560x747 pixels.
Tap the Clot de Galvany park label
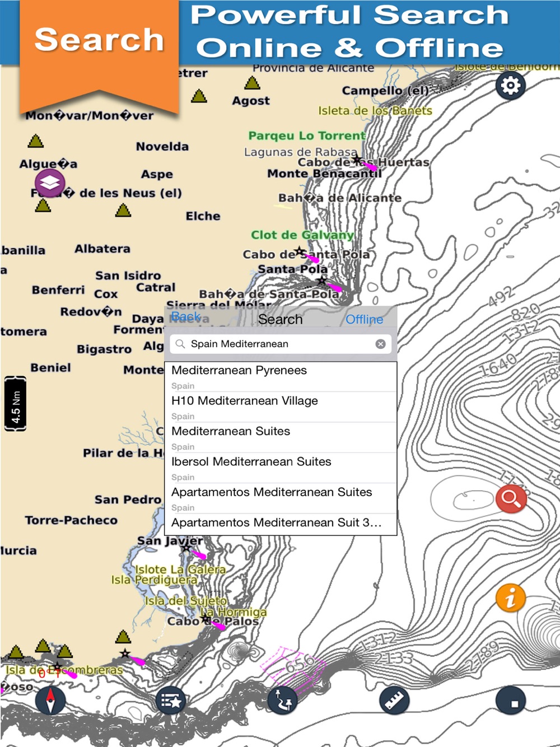click(x=302, y=235)
